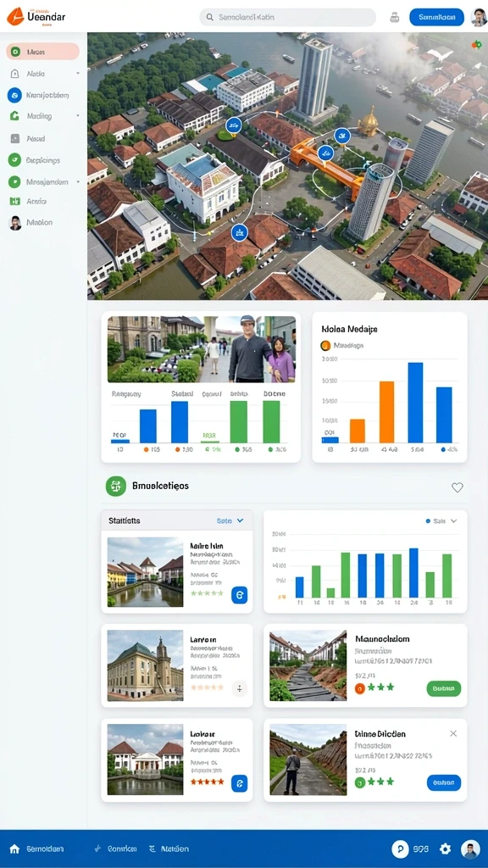Viewport: 488px width, 868px height.
Task: Click the blue button on bottom right card
Action: tap(444, 782)
